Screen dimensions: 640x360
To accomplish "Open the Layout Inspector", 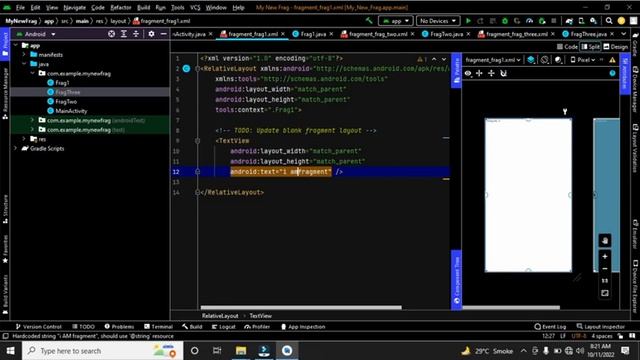I will click(601, 327).
